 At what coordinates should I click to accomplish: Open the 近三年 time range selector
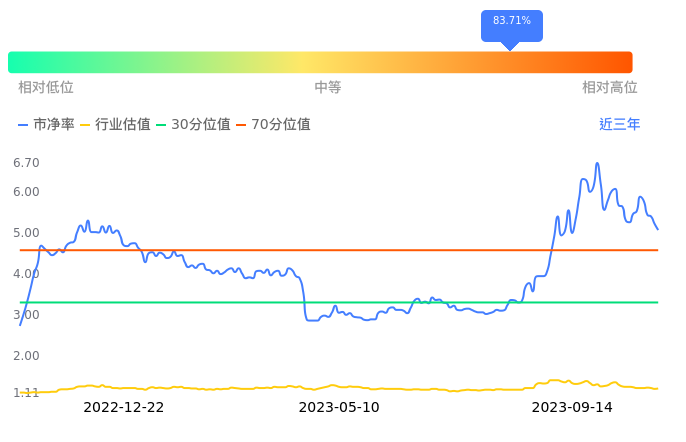tap(619, 125)
